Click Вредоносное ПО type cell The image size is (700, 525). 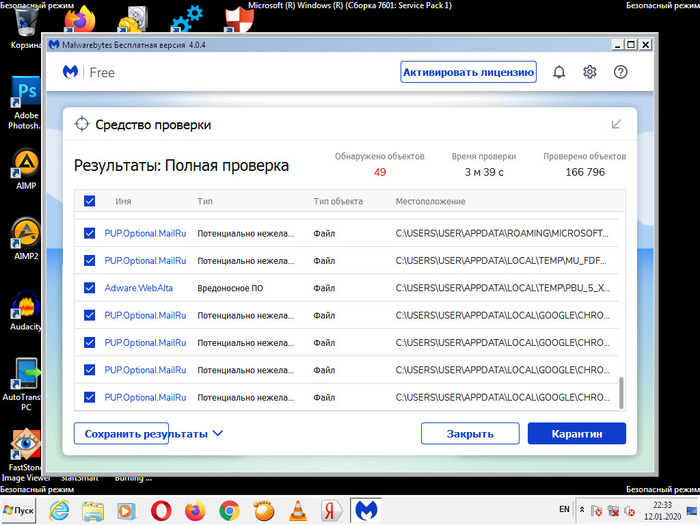pos(230,288)
